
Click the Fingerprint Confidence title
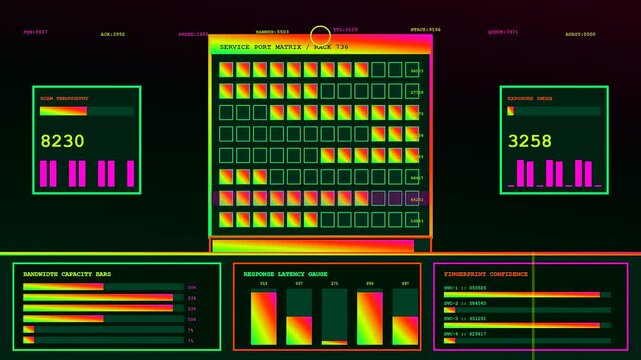486,274
